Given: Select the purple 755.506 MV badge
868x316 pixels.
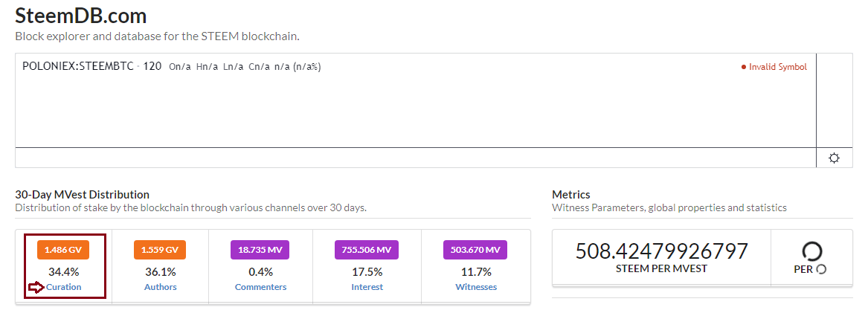Looking at the screenshot, I should click(367, 250).
